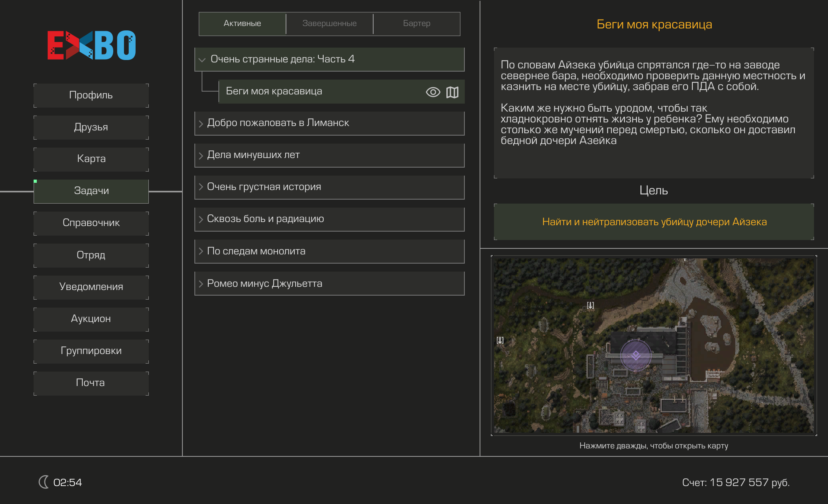This screenshot has width=828, height=504.
Task: Go to Аукцион menu
Action: 91,319
